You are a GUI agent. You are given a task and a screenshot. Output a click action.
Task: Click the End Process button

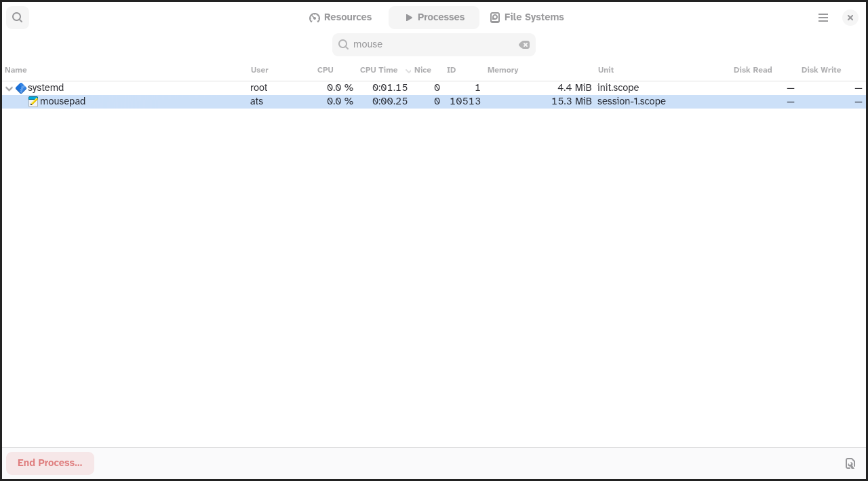[50, 463]
